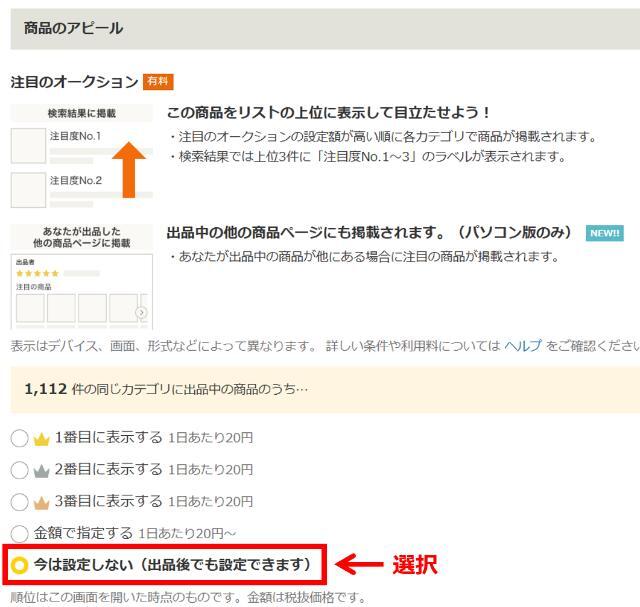This screenshot has height=607, width=640.
Task: Click the 注目度No.1 item in the preview
Action: point(76,137)
